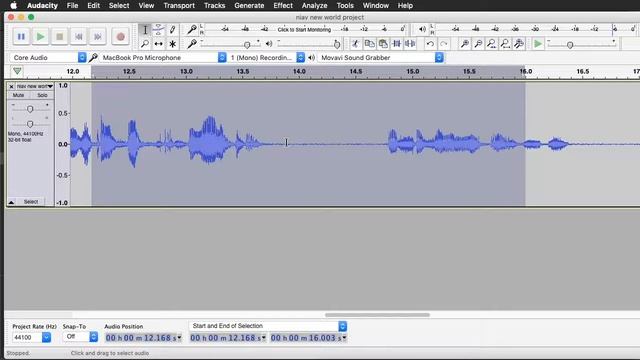This screenshot has width=640, height=360.
Task: Click the Zoom In magnifier icon
Action: pyautogui.click(x=464, y=44)
